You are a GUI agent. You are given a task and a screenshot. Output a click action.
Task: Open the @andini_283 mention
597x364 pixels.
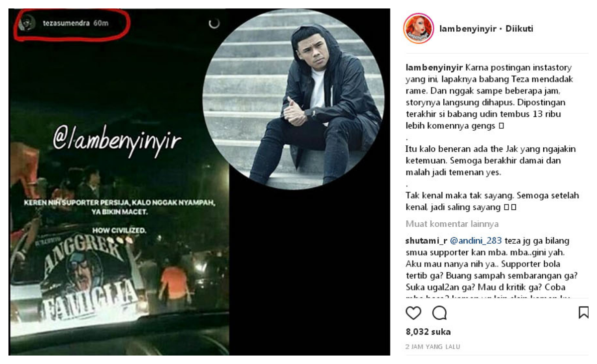coord(476,241)
